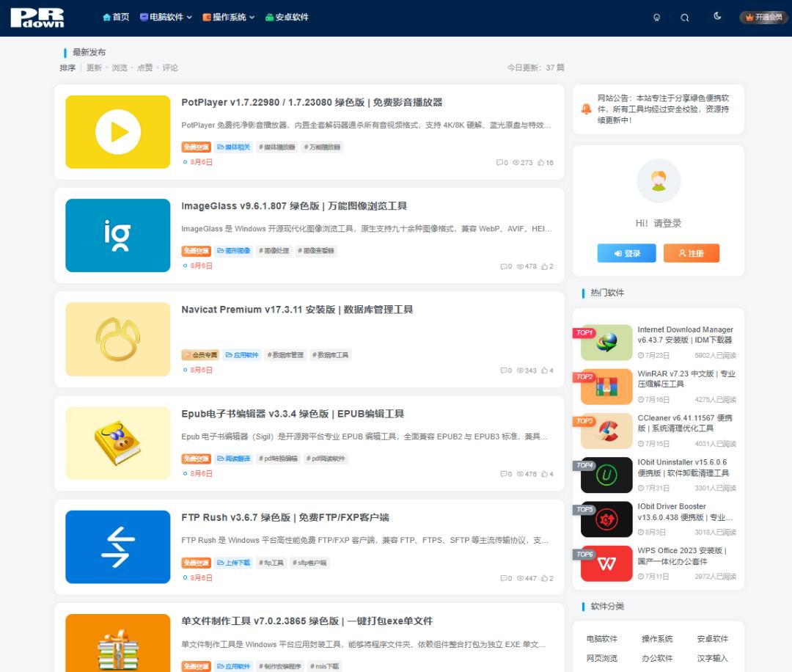The height and width of the screenshot is (672, 792).
Task: Open the Navicat Premium thumbnail icon
Action: 117,340
